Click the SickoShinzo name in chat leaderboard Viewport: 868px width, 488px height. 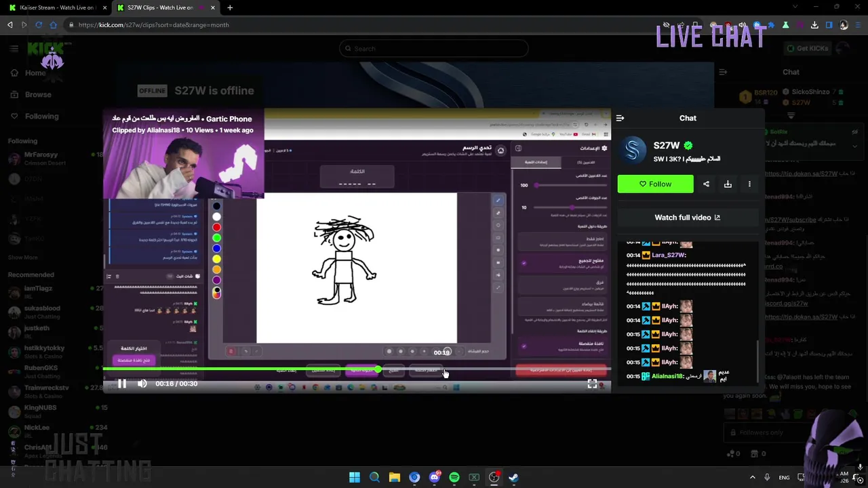click(810, 91)
